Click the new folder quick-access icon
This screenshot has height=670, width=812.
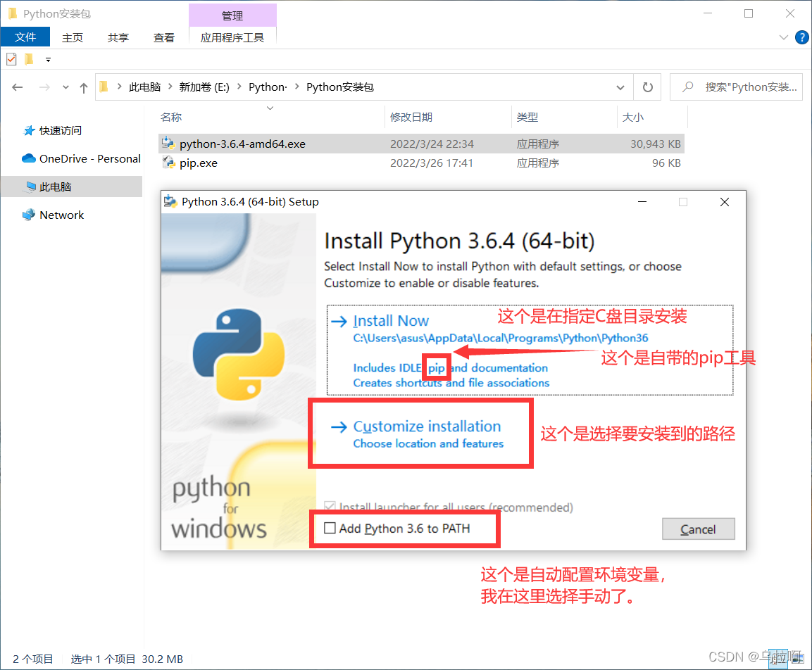[x=29, y=60]
